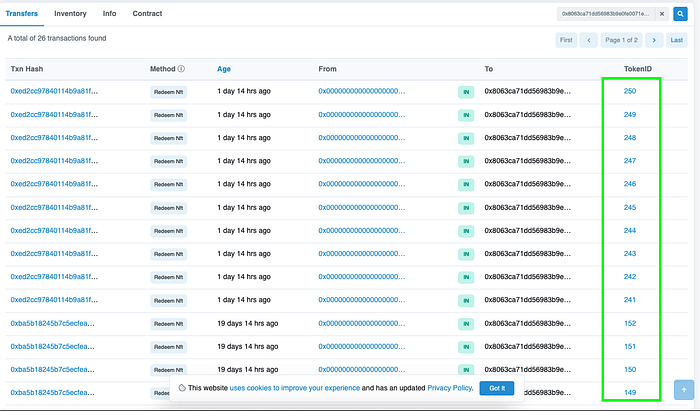Open txn hash in TokenID 149 row

[52, 393]
